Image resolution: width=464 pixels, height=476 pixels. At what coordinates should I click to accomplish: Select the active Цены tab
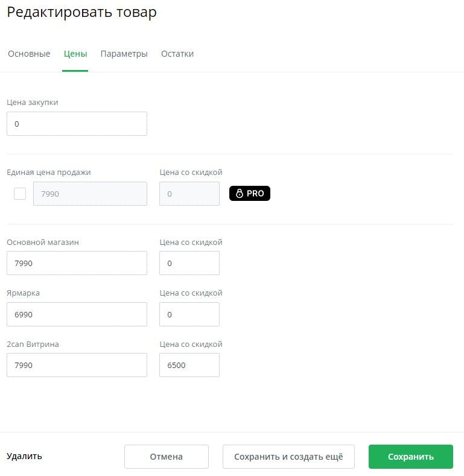(x=75, y=54)
